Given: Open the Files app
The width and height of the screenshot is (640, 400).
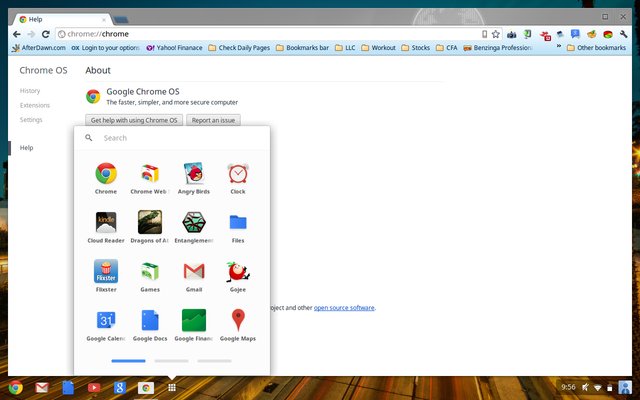Looking at the screenshot, I should 238,227.
